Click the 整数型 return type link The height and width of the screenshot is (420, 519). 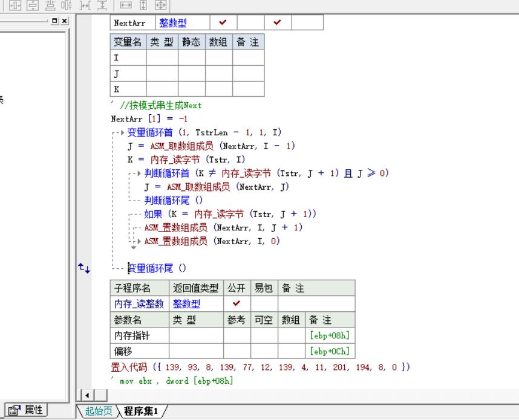tap(188, 303)
